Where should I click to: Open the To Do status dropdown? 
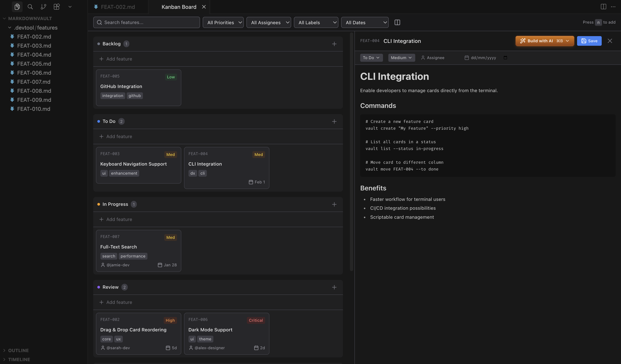pos(371,58)
